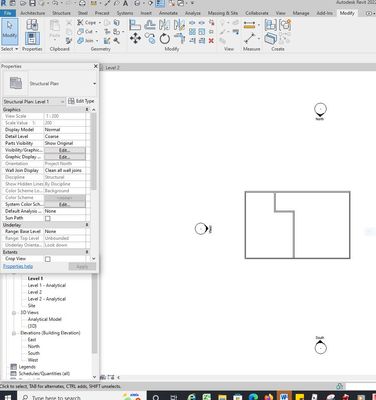Select the Rotate tool
This screenshot has height=400, width=376.
(x=165, y=39)
